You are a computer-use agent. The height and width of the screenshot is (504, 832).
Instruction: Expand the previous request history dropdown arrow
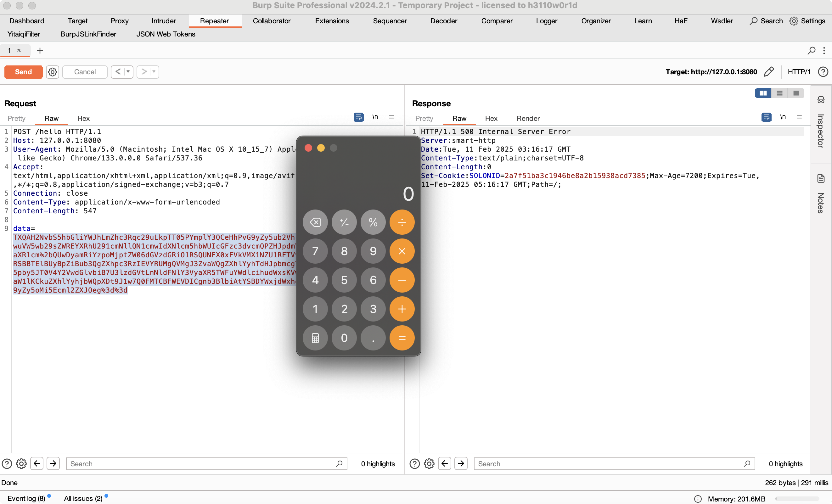pyautogui.click(x=128, y=72)
